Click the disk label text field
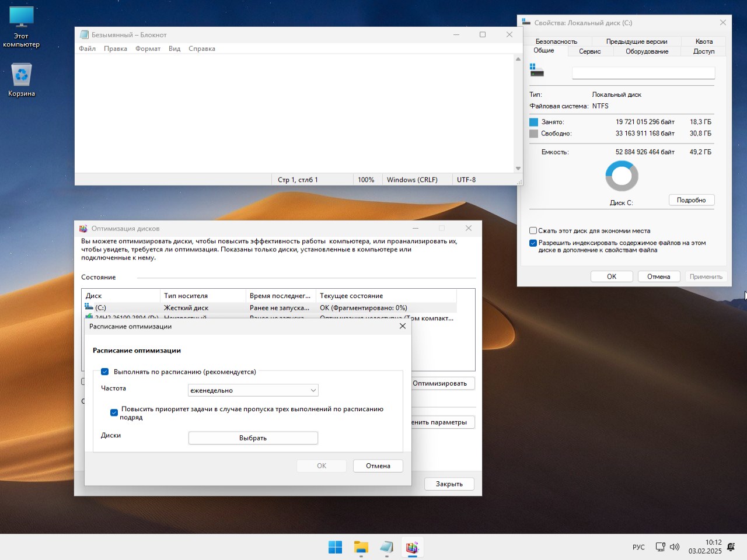 [x=643, y=73]
